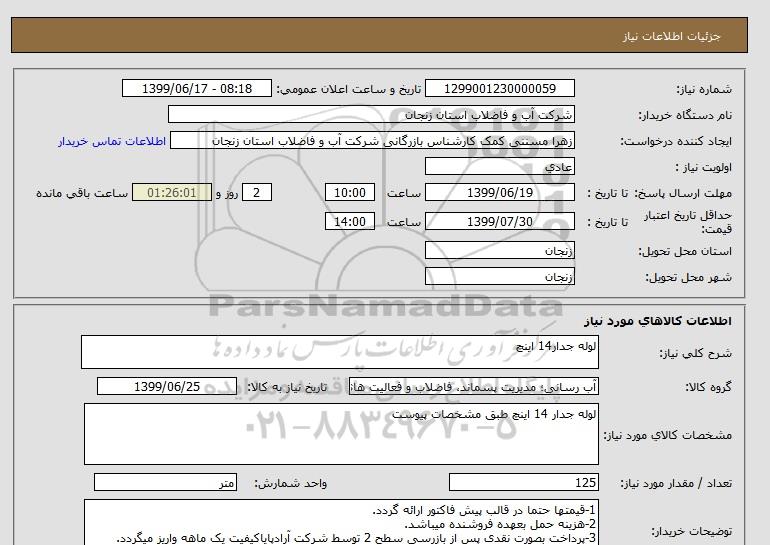Click the text ساعت باقی مانده
Image resolution: width=770 pixels, height=545 pixels.
(x=82, y=193)
